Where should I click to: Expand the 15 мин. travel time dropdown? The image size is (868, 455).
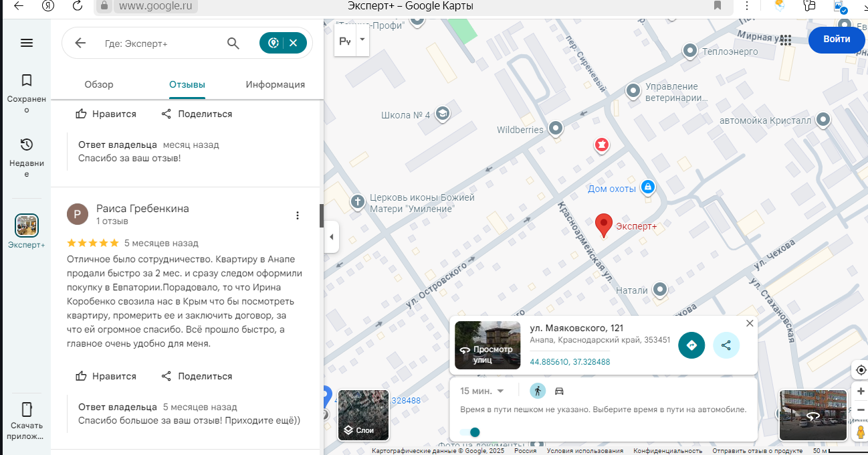coord(481,391)
